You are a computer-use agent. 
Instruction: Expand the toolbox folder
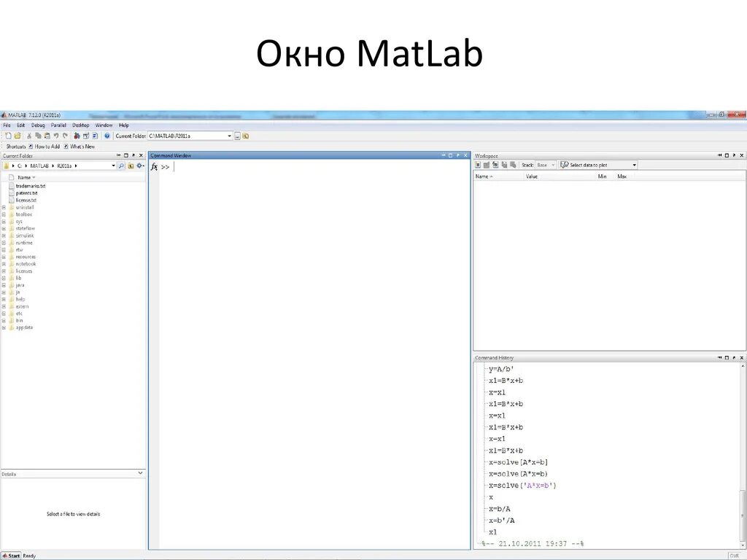pyautogui.click(x=4, y=214)
